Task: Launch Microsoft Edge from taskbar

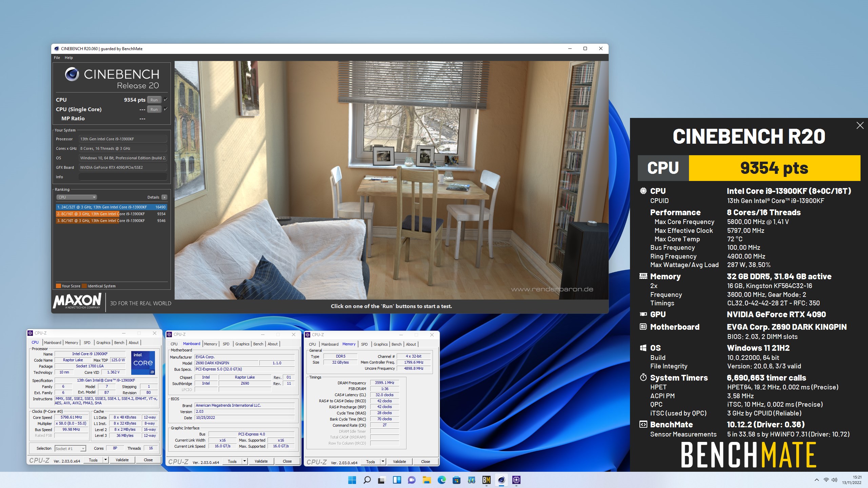Action: click(441, 480)
